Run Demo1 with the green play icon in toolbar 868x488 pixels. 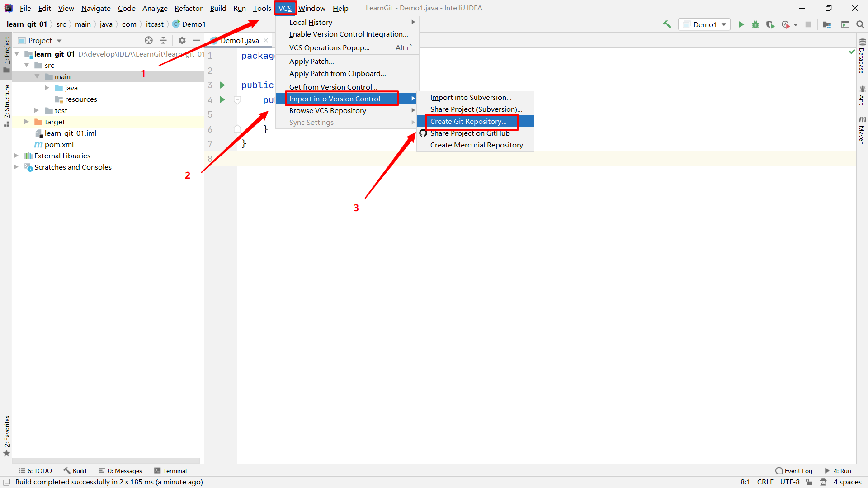point(741,24)
